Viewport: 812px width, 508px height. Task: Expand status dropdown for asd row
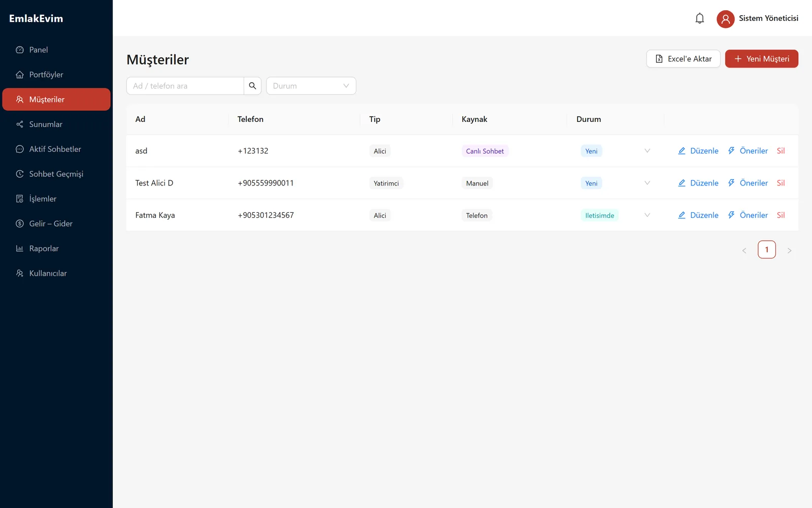tap(647, 151)
